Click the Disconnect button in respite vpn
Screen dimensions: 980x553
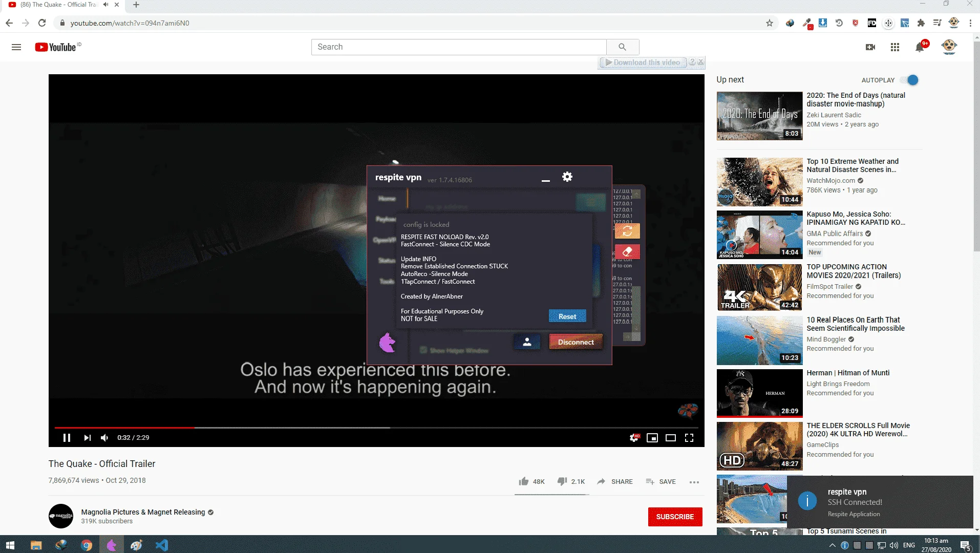576,342
